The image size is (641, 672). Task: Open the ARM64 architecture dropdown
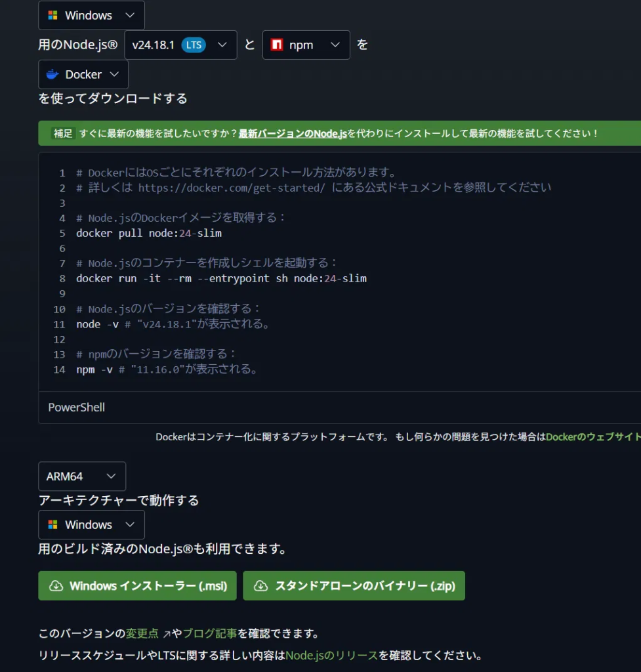tap(82, 476)
